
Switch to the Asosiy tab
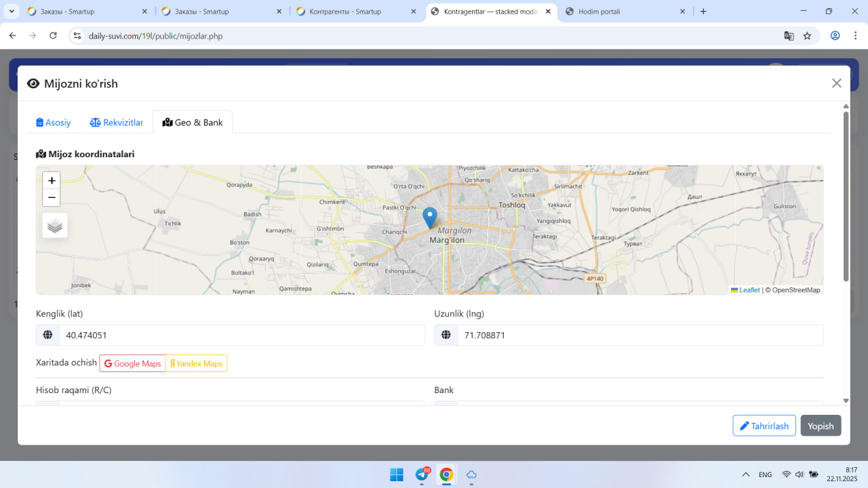[54, 123]
